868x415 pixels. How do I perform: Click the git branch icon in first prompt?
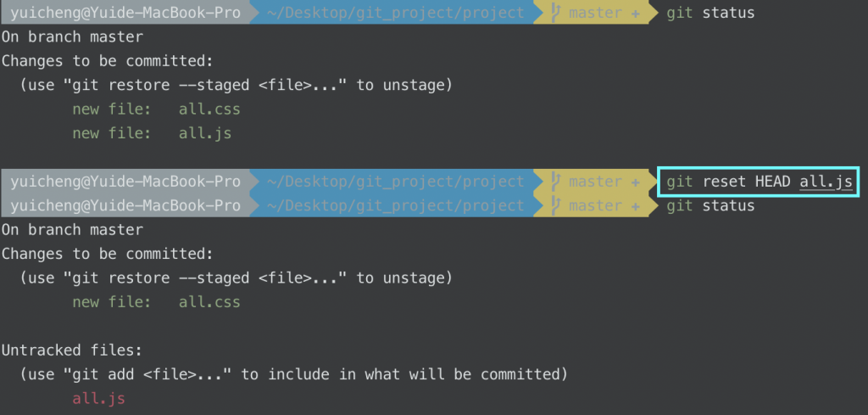[556, 13]
